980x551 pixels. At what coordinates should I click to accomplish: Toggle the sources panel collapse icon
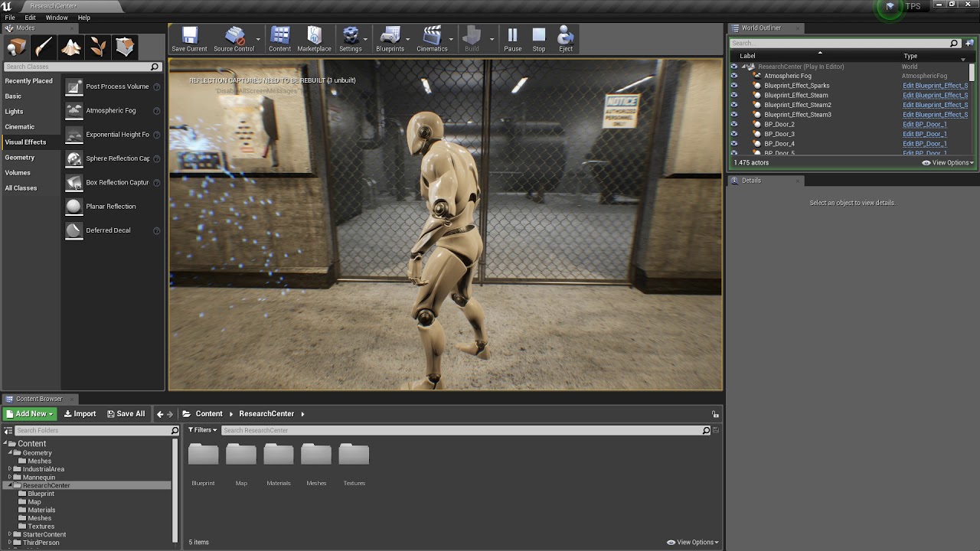[x=8, y=431]
